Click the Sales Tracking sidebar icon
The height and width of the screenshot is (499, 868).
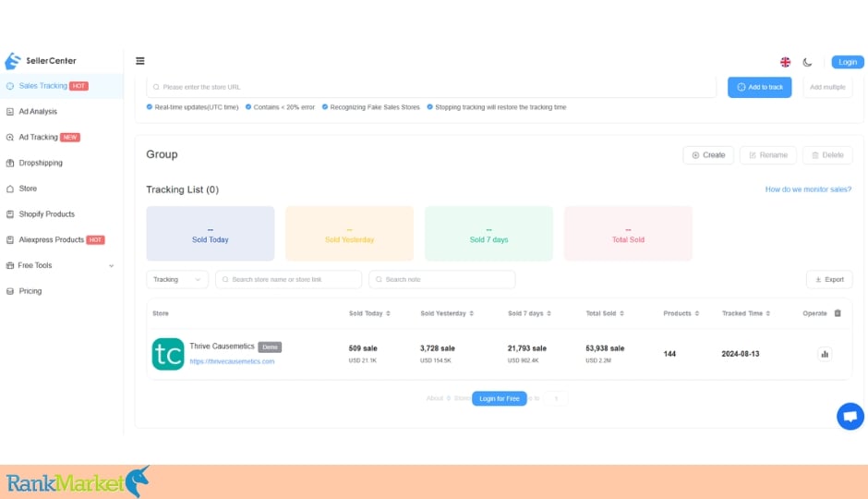(10, 86)
